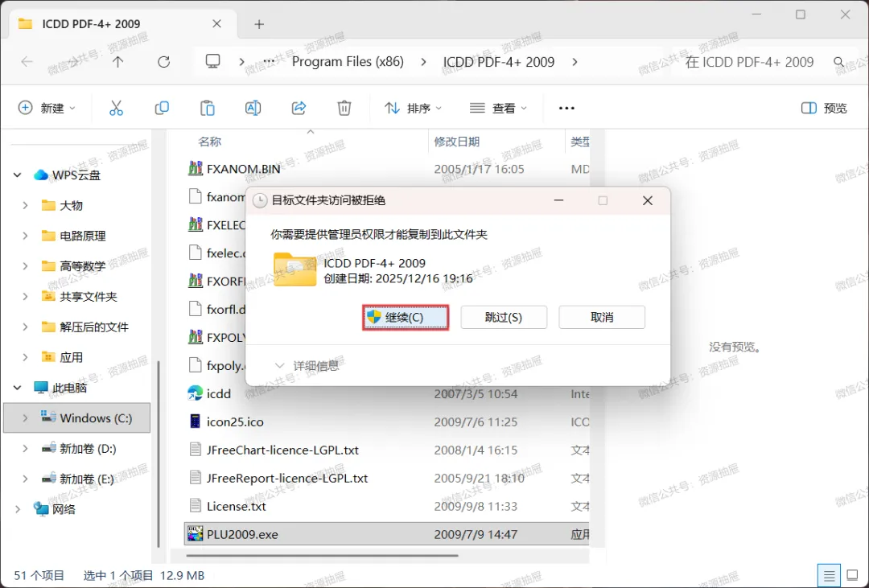Viewport: 869px width, 588px height.
Task: Click the Refresh button in navigation bar
Action: (163, 62)
